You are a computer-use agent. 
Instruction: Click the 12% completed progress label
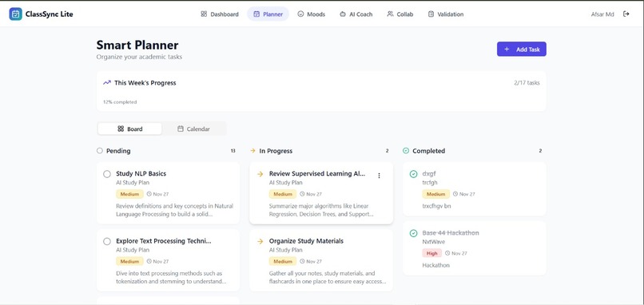120,102
